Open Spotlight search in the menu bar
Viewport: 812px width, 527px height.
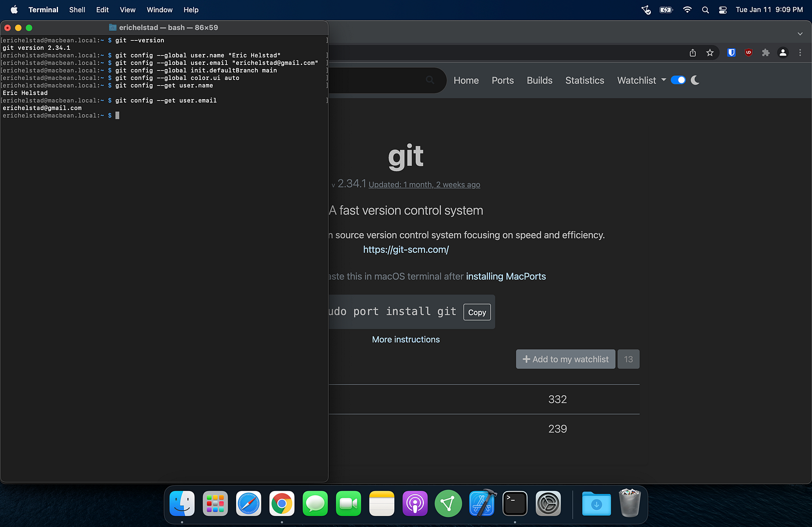click(x=705, y=10)
